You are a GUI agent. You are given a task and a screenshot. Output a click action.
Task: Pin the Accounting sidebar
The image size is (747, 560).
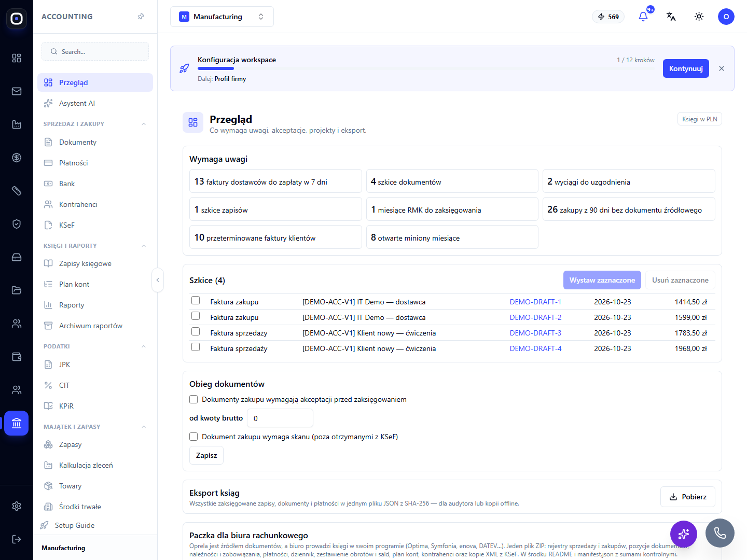(x=141, y=17)
